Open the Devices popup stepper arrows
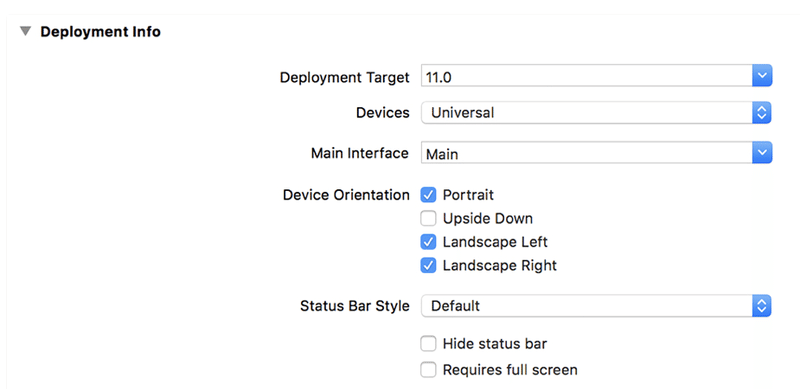The height and width of the screenshot is (389, 800). click(x=761, y=112)
